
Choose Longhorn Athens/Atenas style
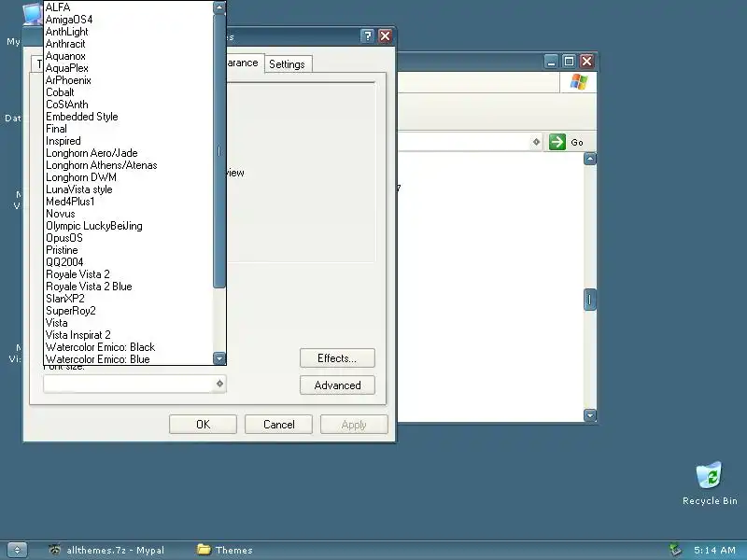pos(128,165)
